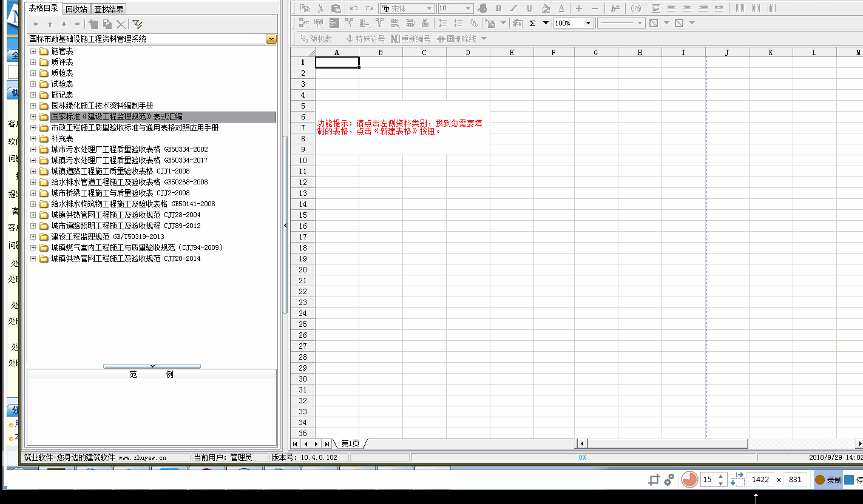The image size is (863, 504).
Task: Open the system selection dropdown arrow
Action: 271,39
